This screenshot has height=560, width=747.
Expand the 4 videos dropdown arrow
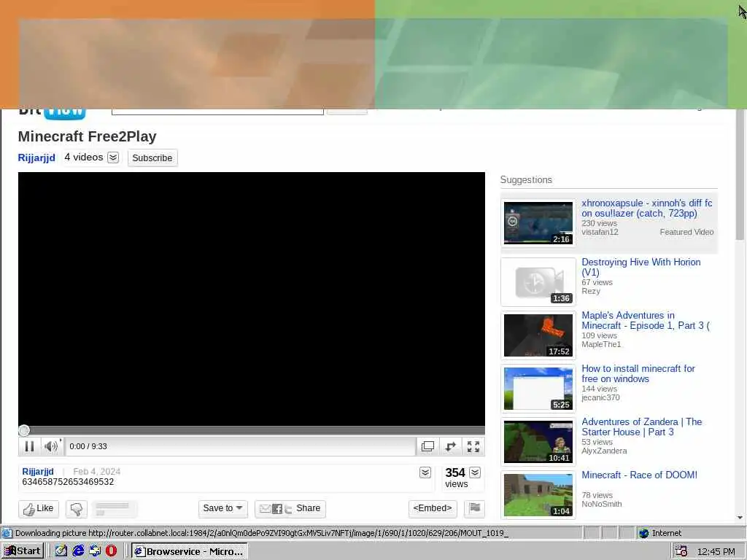click(113, 157)
